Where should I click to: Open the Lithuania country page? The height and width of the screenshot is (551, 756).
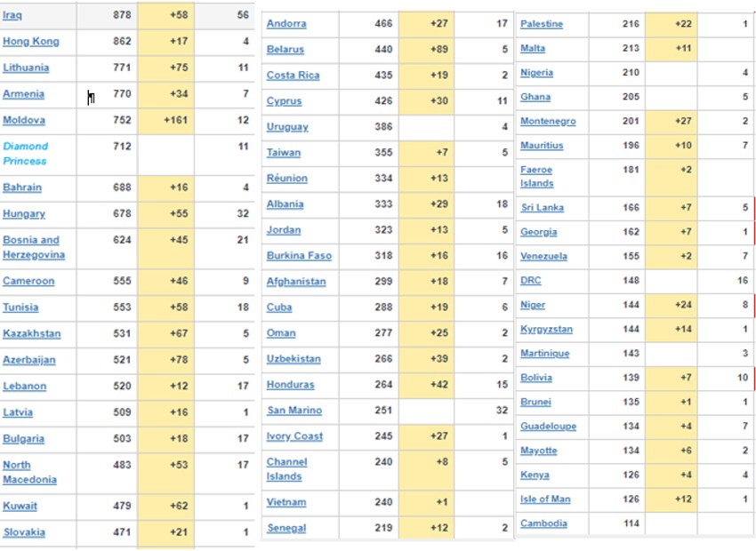point(26,68)
